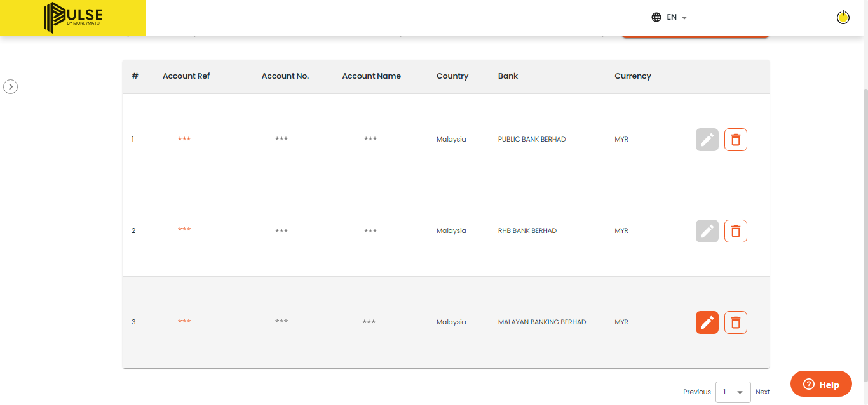This screenshot has width=868, height=405.
Task: Select RHB BANK BERHAD bank name
Action: [x=527, y=230]
